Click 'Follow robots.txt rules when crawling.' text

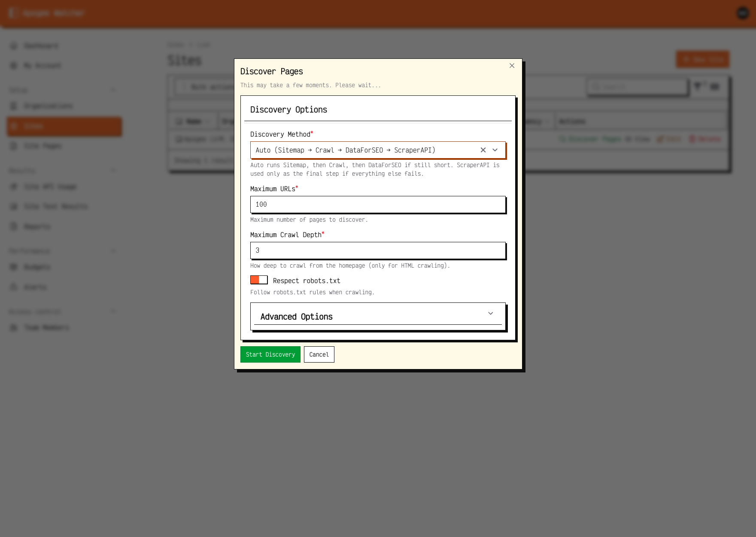pyautogui.click(x=313, y=292)
